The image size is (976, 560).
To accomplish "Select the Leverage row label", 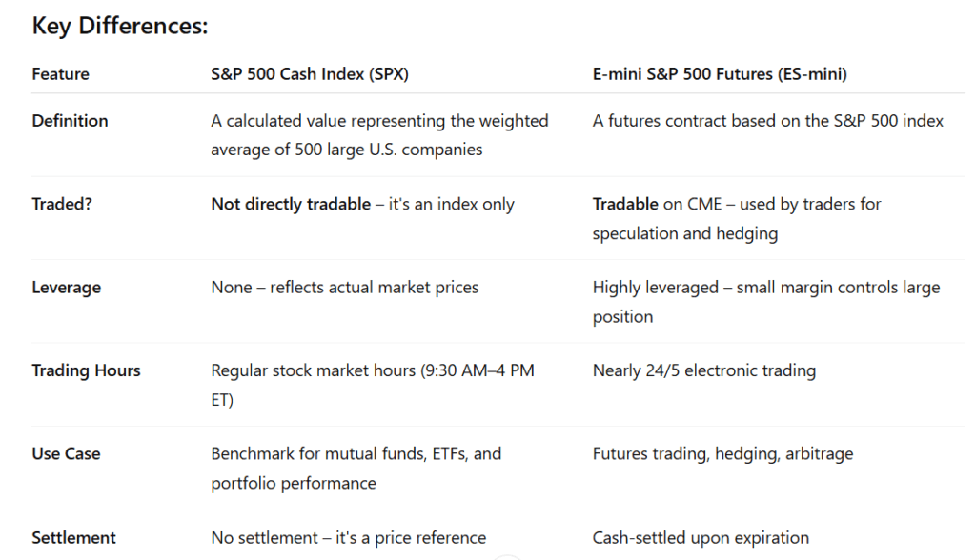I will [66, 288].
